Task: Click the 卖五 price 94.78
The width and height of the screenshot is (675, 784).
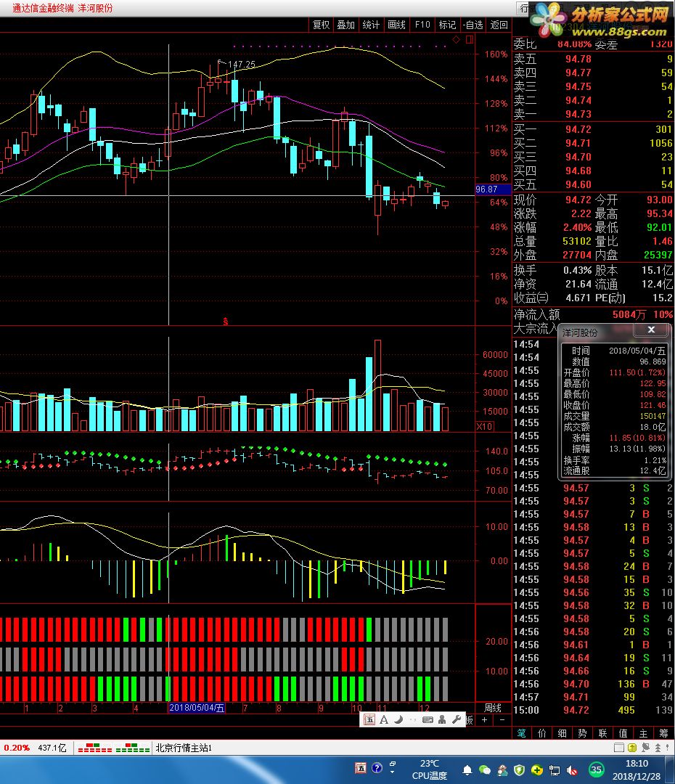Action: (x=578, y=59)
